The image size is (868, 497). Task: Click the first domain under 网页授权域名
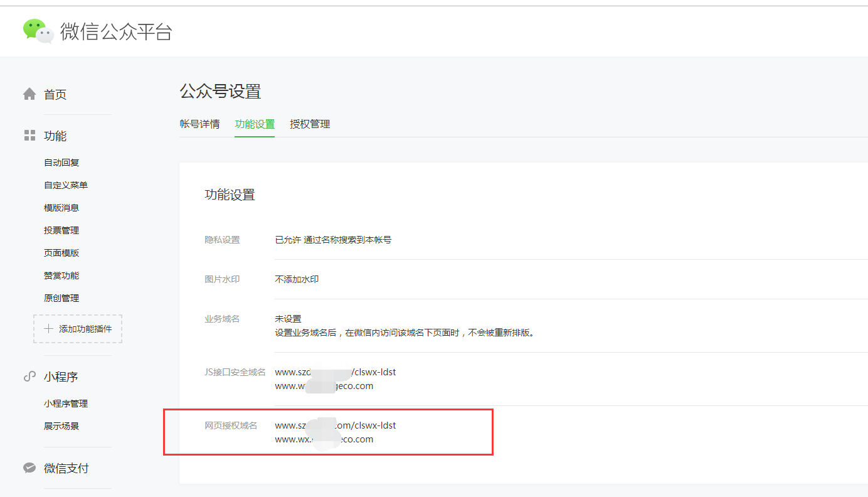(336, 425)
